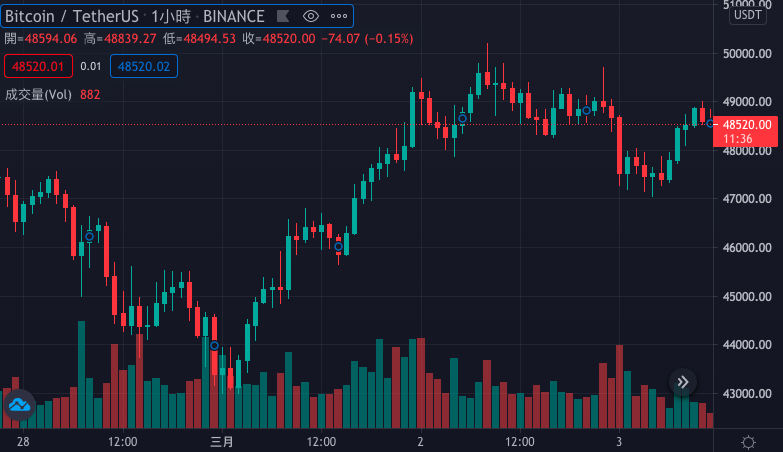Toggle the eye icon in symbol legend
The image size is (783, 452).
[x=310, y=16]
